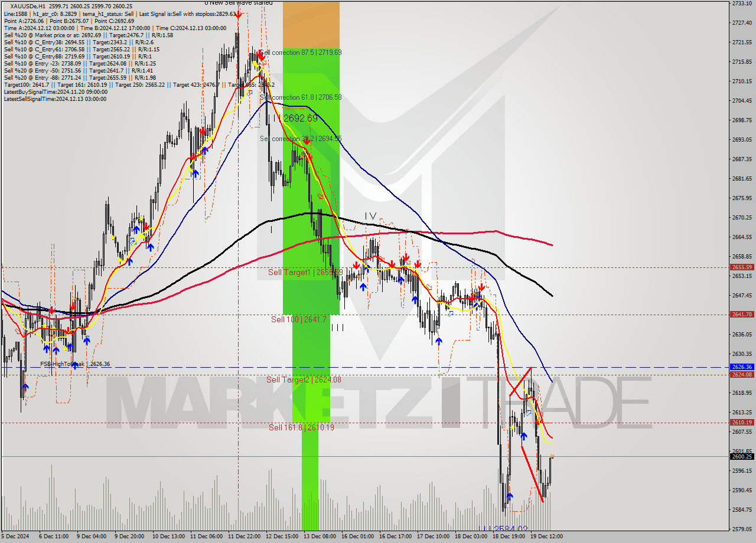
Task: Select 'Sell %20 @ Market price or at: 2692.69' line
Action: tap(88, 35)
